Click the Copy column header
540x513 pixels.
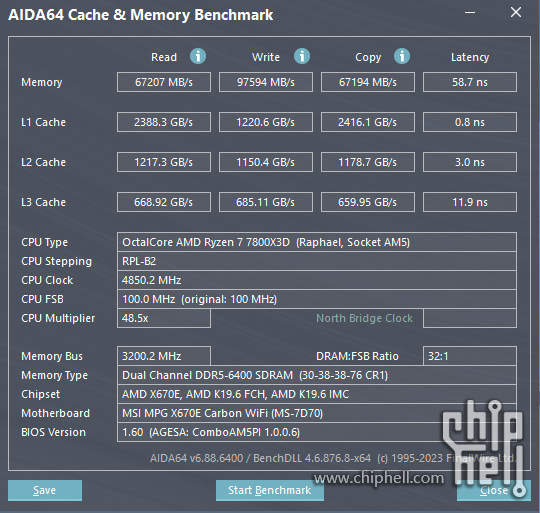pos(368,57)
